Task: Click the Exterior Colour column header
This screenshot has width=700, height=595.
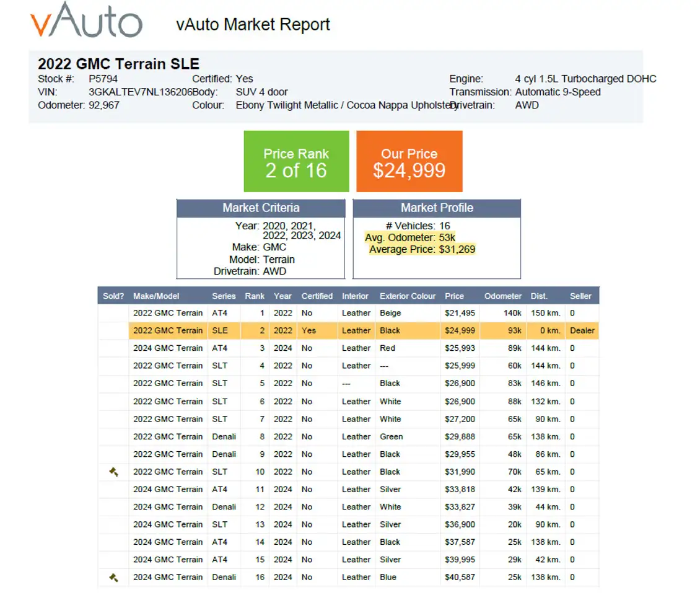Action: [408, 296]
